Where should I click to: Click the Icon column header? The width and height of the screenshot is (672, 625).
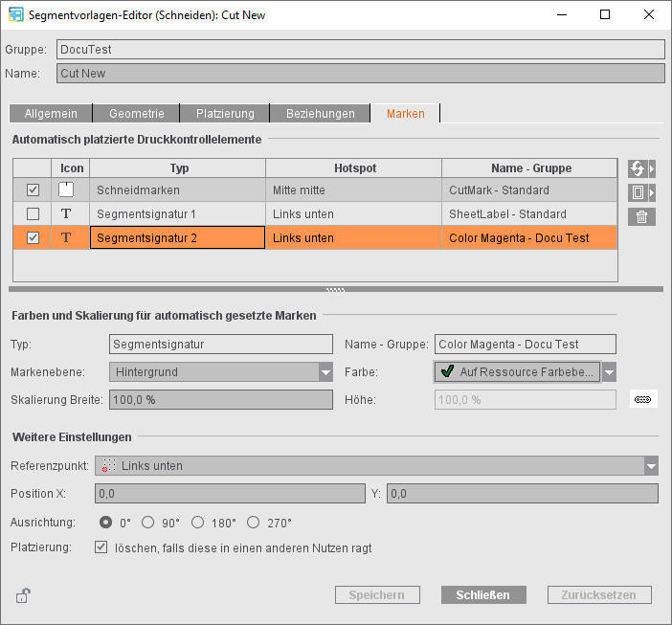coord(71,167)
